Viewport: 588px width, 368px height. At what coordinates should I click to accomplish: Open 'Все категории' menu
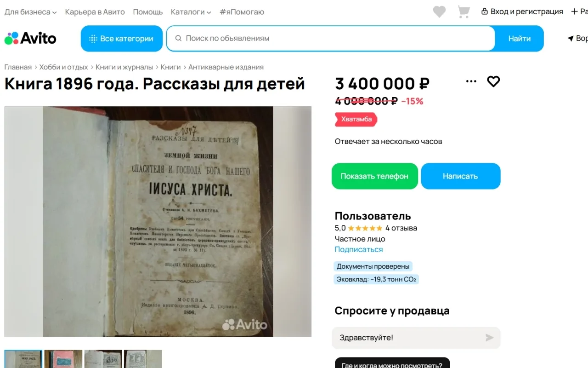(122, 39)
